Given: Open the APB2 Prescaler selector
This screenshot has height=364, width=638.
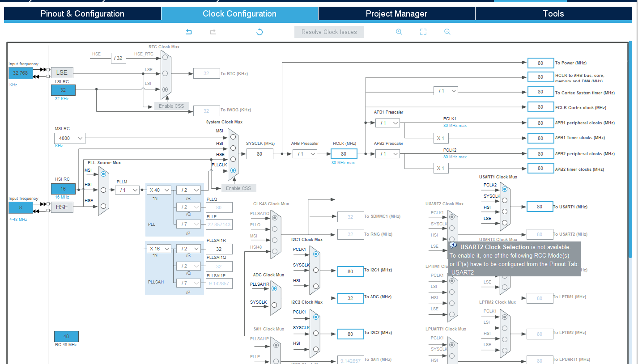Looking at the screenshot, I should (x=387, y=153).
